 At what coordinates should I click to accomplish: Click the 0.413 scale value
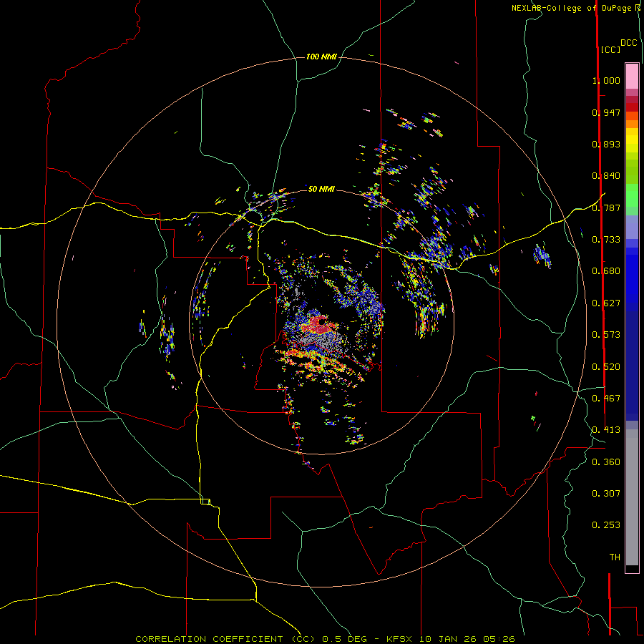[606, 430]
